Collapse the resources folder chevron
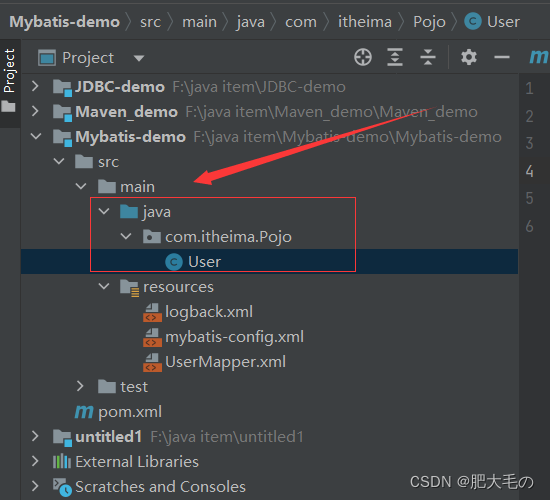Screen dimensions: 550x500 coord(104,286)
